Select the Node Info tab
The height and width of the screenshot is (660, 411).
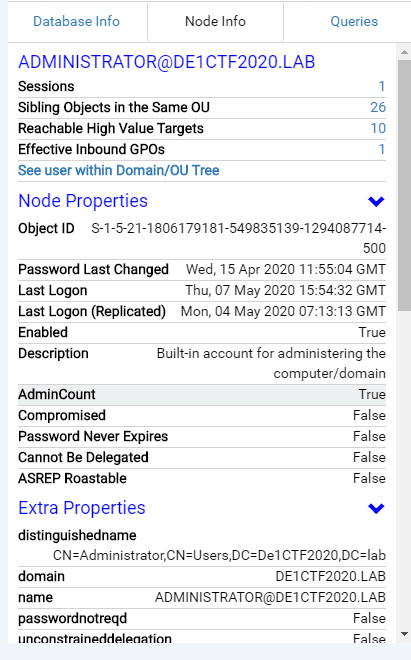[x=215, y=21]
